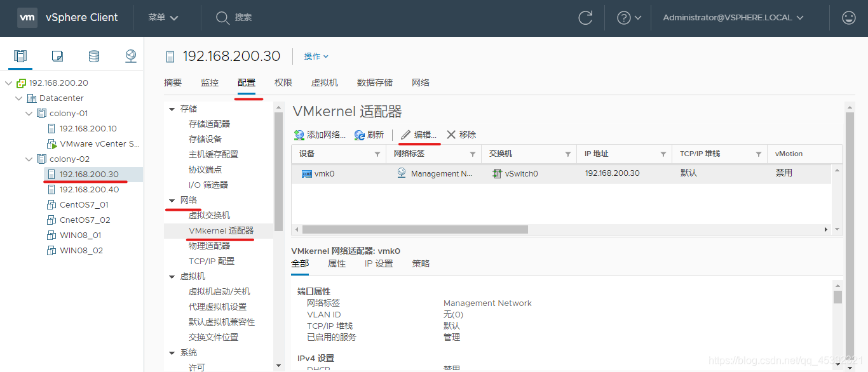Select VMware vCenter S... virtual machine
This screenshot has height=372, width=868.
click(x=99, y=144)
